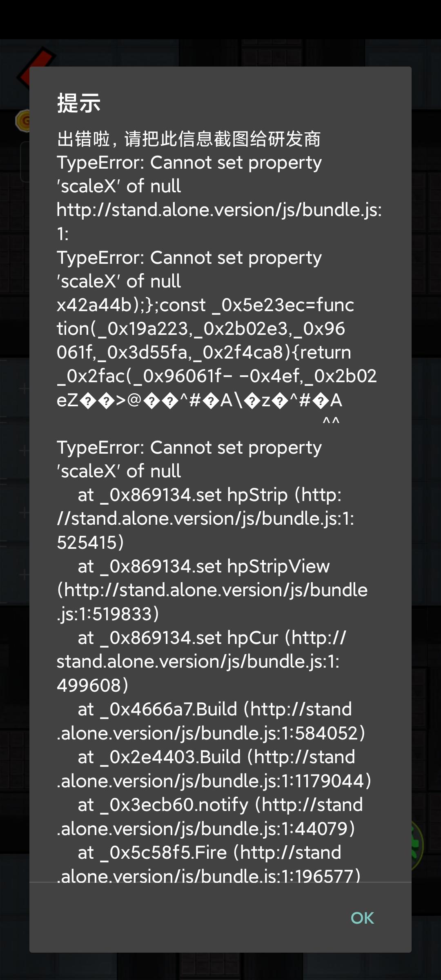Image resolution: width=441 pixels, height=980 pixels.
Task: Click the _0x2e4403.Build stack trace line
Action: (216, 757)
